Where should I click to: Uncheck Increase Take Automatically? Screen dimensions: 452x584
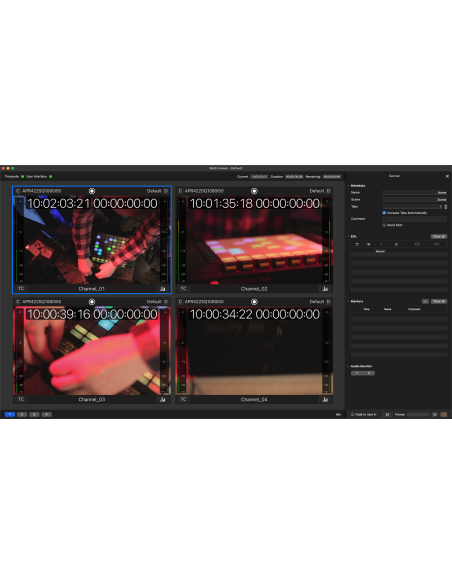384,213
